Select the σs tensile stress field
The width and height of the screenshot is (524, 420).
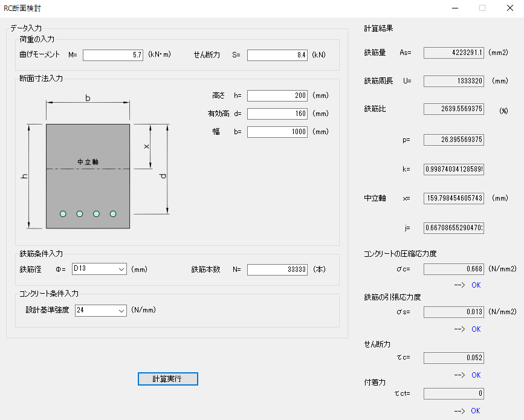(453, 312)
